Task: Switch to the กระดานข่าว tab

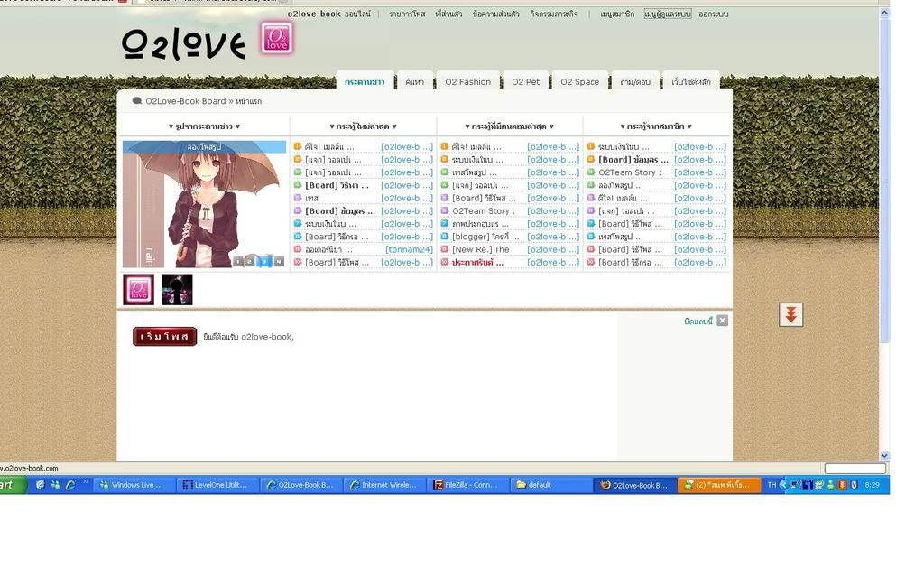Action: 365,82
